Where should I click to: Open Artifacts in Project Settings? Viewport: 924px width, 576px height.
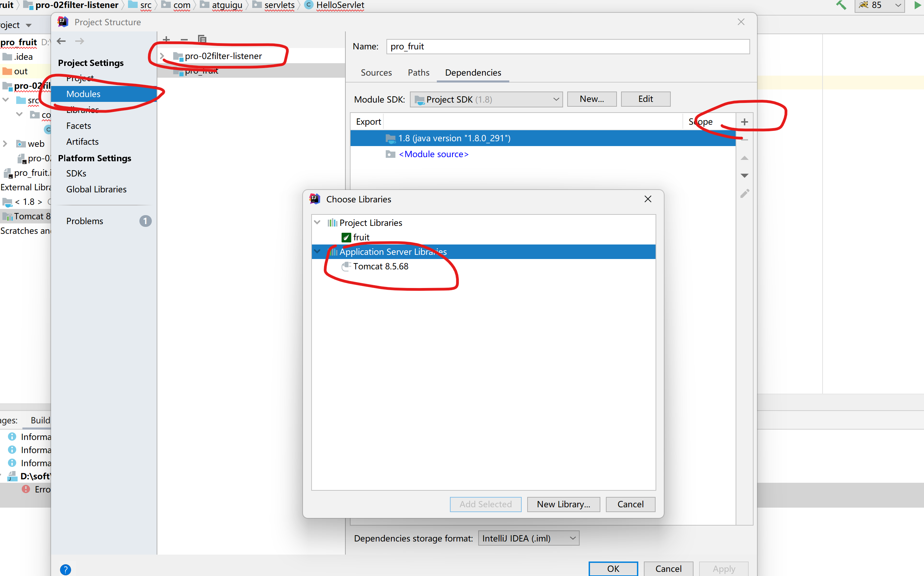[x=82, y=142]
